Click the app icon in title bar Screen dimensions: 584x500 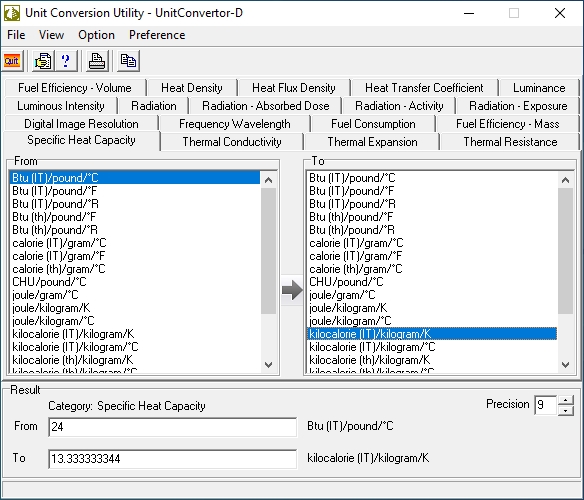12,13
